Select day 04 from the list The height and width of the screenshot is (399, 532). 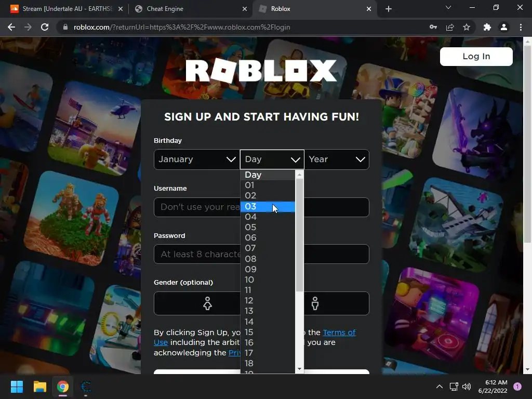coord(268,217)
